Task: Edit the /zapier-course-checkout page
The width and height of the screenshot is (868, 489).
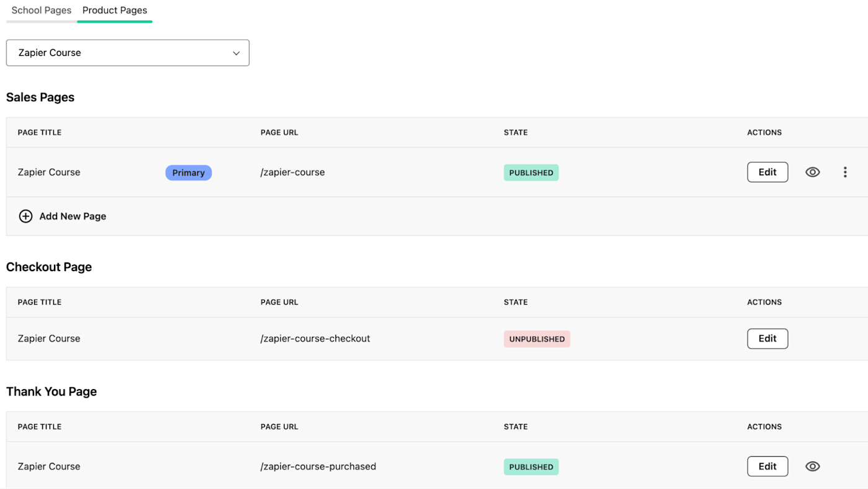Action: click(768, 339)
